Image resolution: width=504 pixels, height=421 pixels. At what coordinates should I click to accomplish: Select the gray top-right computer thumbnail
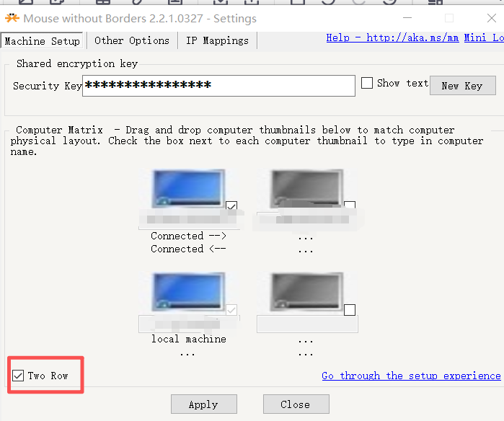click(306, 188)
